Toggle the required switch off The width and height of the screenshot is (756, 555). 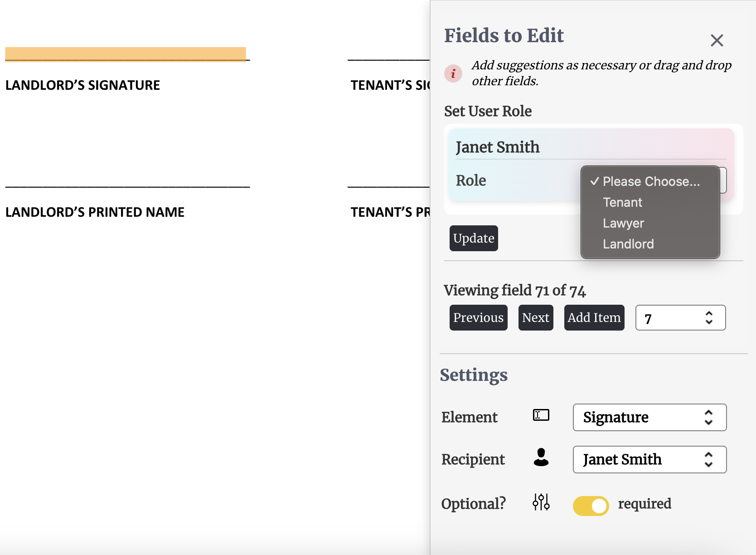point(591,506)
